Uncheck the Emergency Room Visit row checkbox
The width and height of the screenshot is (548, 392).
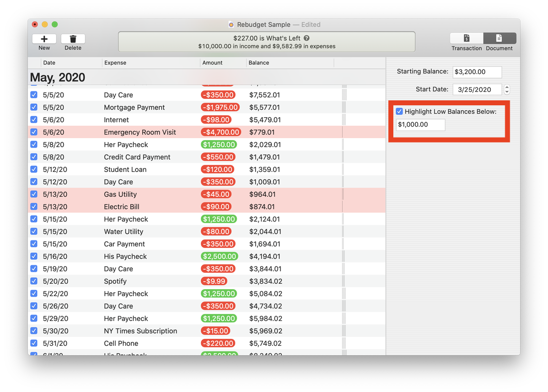[34, 132]
